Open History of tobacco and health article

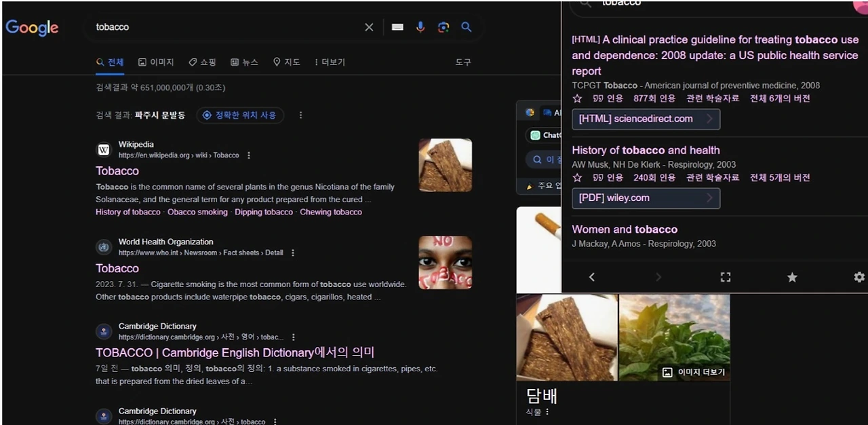[646, 151]
